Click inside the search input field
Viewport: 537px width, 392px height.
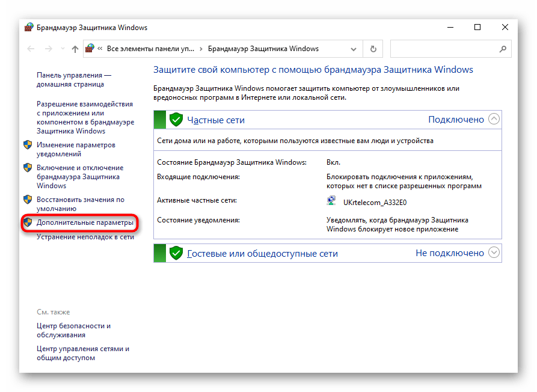442,49
